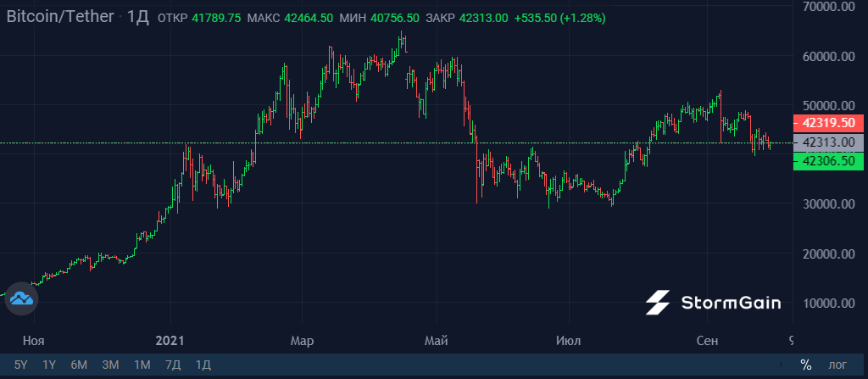
Task: Set range to 7Д
Action: click(173, 365)
